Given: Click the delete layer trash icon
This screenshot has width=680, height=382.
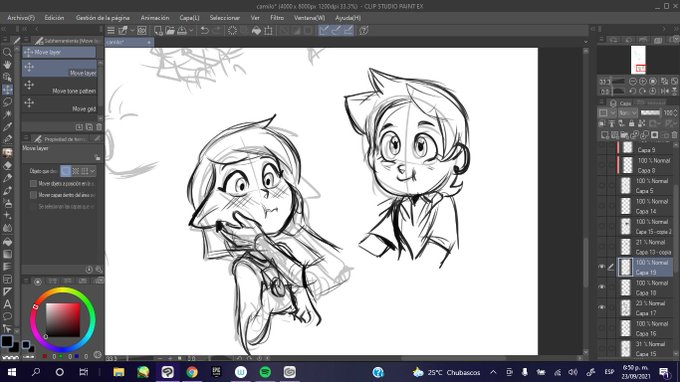Looking at the screenshot, I should pos(674,135).
